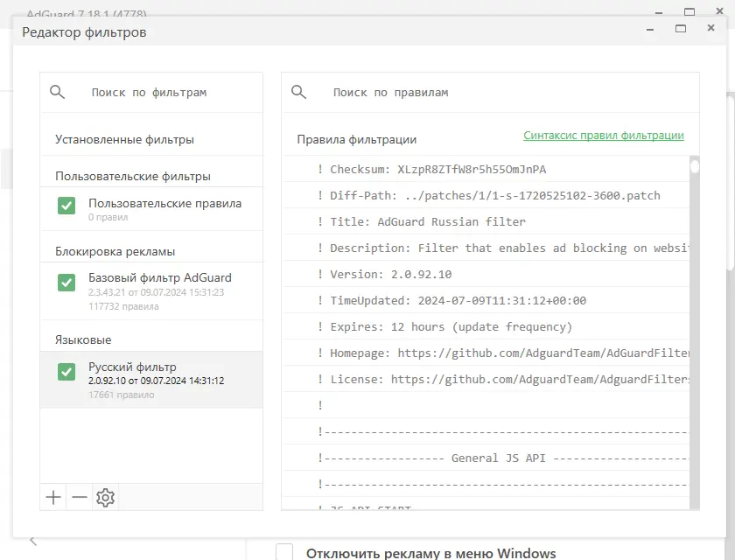Close the Редактор фильтров dialog
Image resolution: width=735 pixels, height=560 pixels.
pyautogui.click(x=710, y=29)
